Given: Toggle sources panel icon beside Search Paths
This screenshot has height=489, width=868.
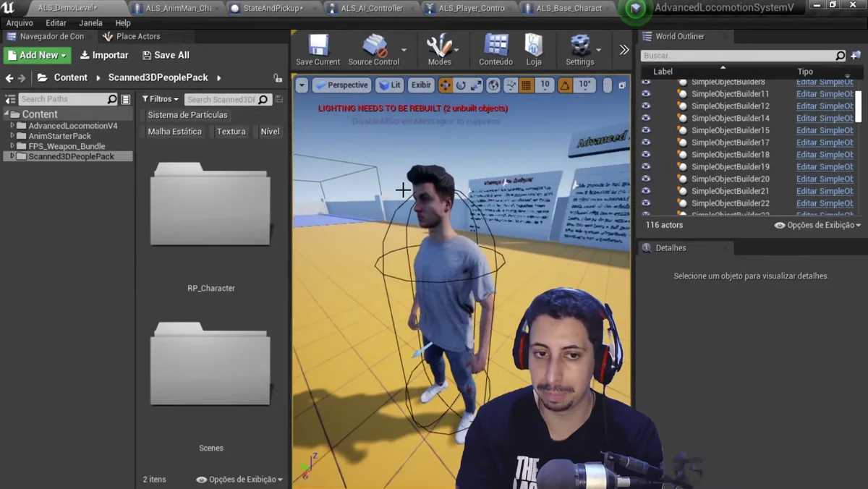Looking at the screenshot, I should pos(10,99).
